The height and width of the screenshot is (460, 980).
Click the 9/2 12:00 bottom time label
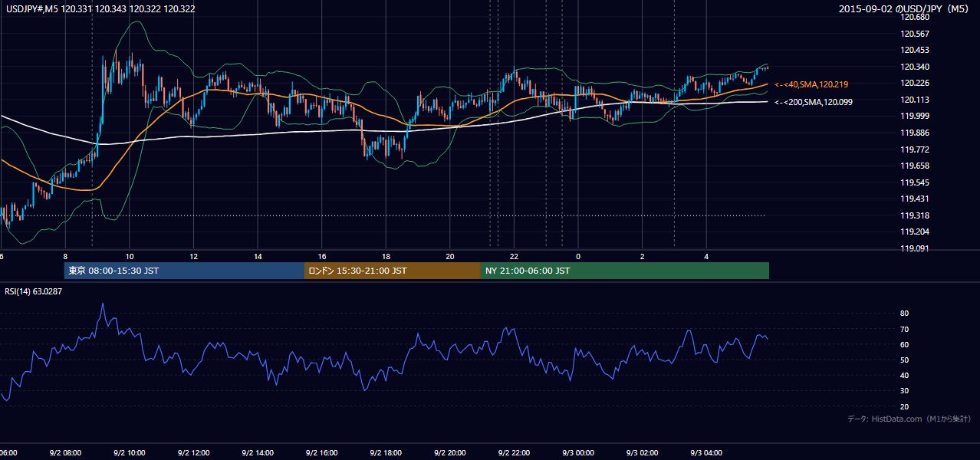coord(194,452)
